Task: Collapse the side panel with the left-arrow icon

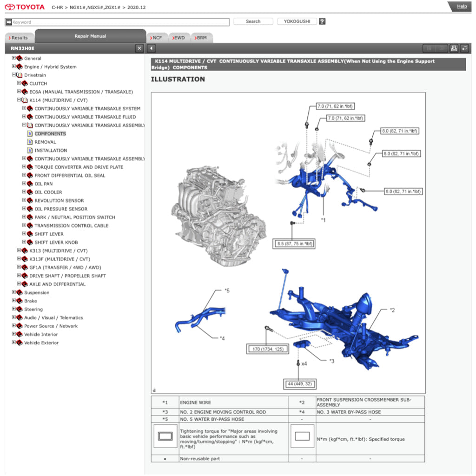Action: click(x=152, y=48)
